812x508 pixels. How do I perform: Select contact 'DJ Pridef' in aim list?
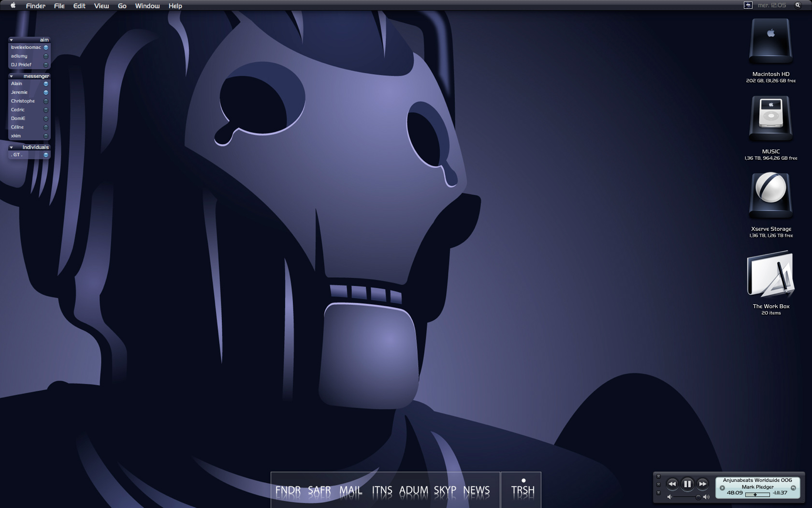29,65
